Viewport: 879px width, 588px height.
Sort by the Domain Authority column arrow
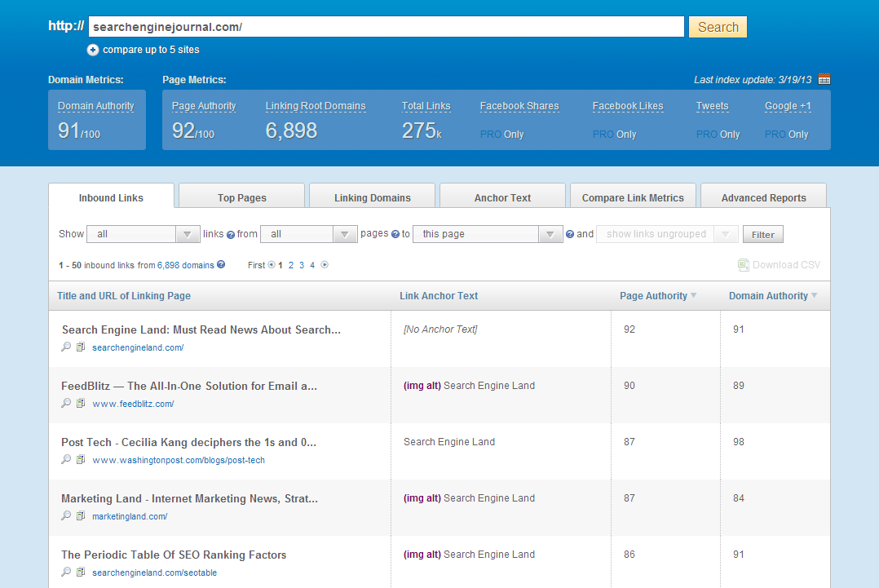pyautogui.click(x=814, y=295)
